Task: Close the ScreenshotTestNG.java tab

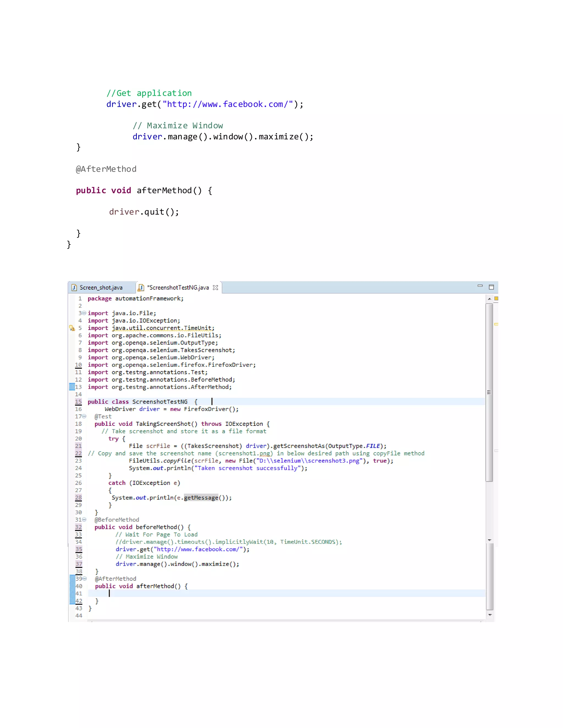Action: pyautogui.click(x=216, y=287)
